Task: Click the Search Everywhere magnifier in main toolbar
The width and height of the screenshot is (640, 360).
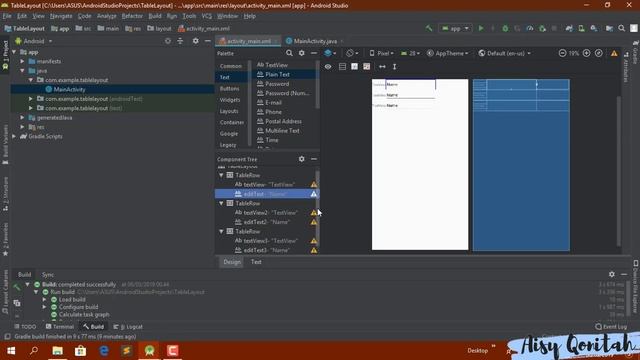Action: coord(622,28)
